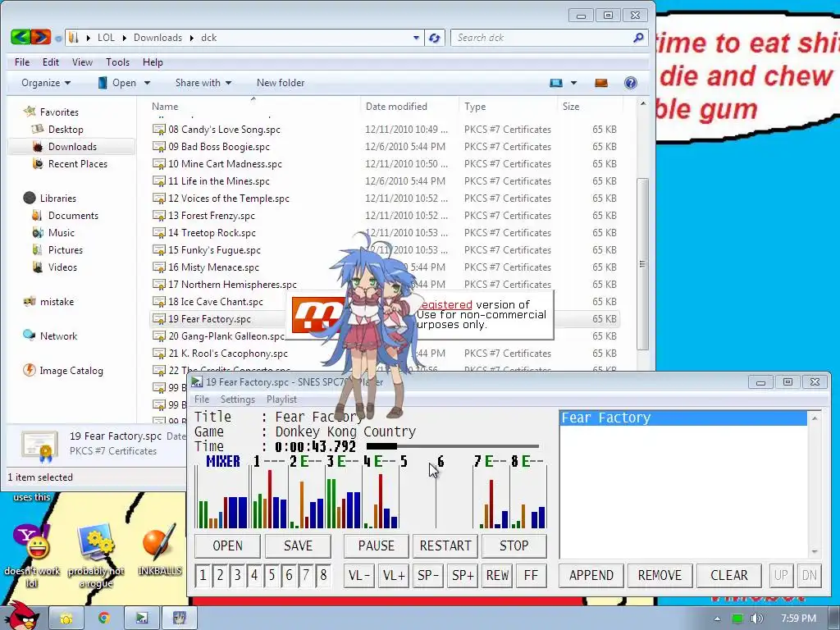
Task: Show hidden tray icons arrow
Action: point(717,619)
